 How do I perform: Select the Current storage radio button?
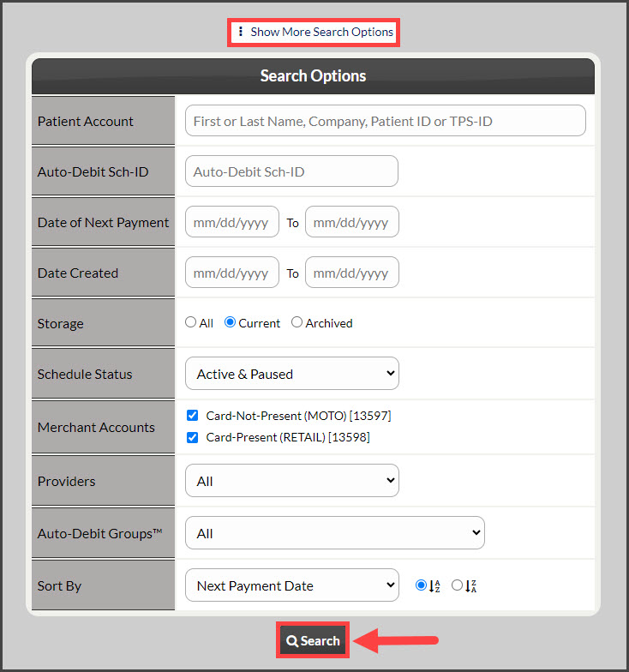pos(230,322)
